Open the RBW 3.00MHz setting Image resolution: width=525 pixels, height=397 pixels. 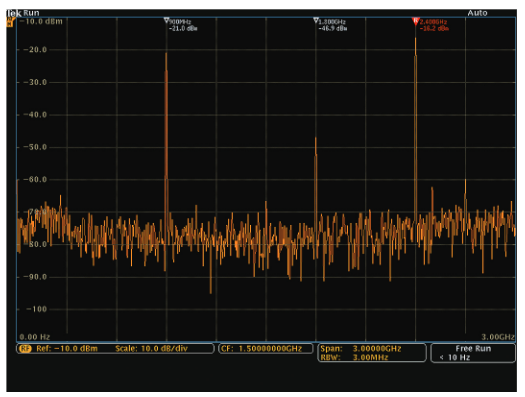click(x=354, y=358)
